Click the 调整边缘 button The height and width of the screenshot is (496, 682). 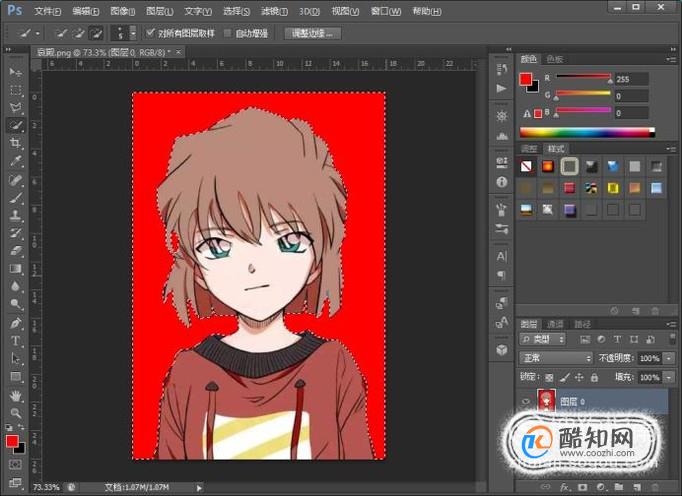(312, 33)
